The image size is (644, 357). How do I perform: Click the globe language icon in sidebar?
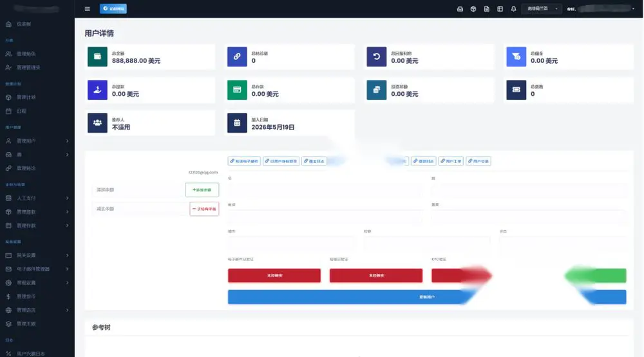pos(8,310)
